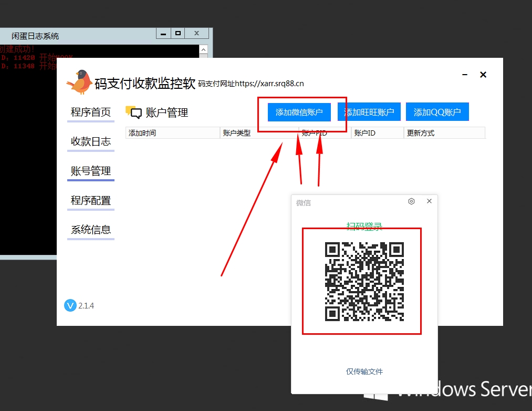
Task: Minimize the 码支付 monitoring window
Action: [x=465, y=75]
